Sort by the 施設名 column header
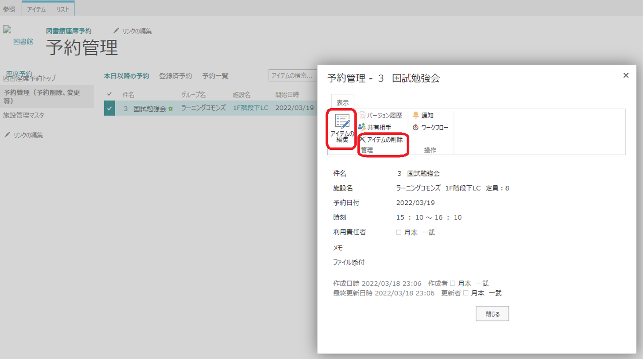 (242, 95)
